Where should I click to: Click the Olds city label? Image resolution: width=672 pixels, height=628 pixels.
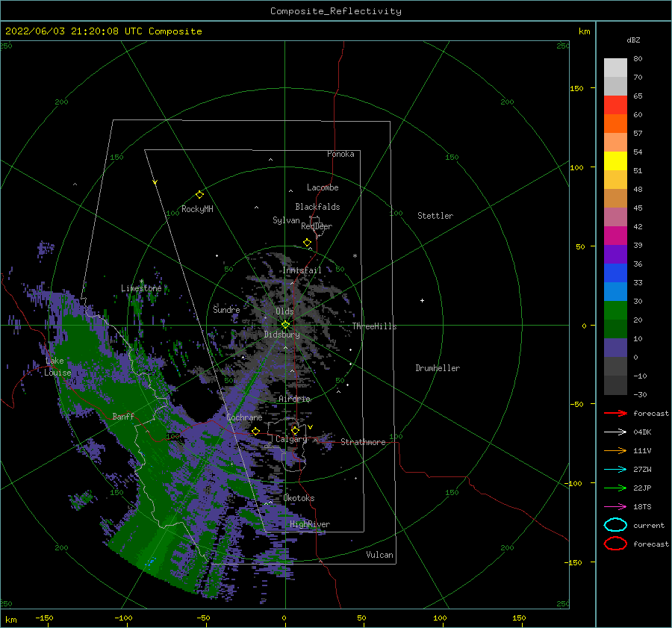(284, 311)
